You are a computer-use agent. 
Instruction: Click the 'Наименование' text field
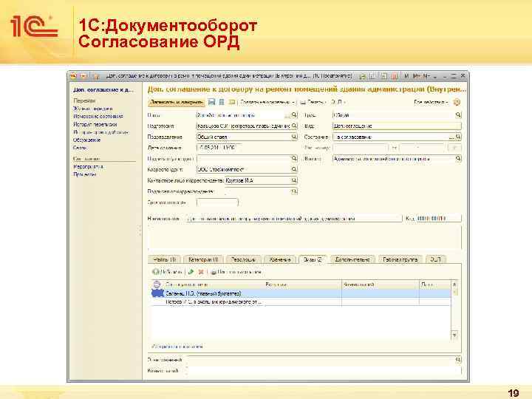click(294, 219)
